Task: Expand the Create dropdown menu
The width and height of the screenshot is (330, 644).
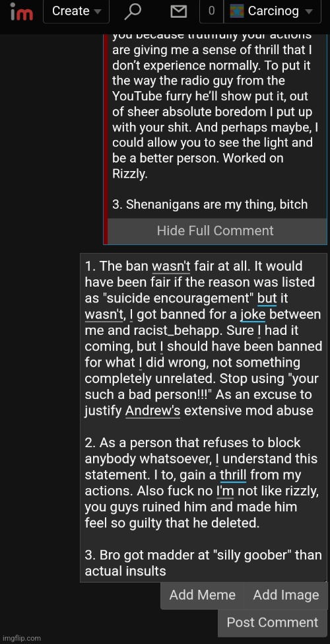Action: (x=77, y=11)
